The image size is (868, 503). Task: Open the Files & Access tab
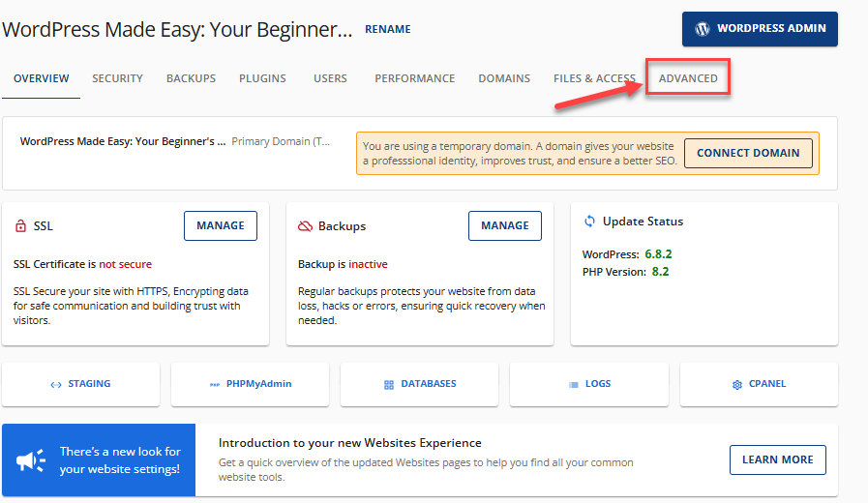[x=594, y=78]
